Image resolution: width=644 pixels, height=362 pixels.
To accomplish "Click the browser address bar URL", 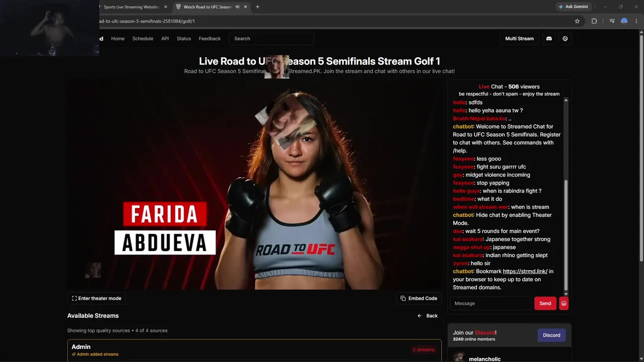I will tap(147, 21).
